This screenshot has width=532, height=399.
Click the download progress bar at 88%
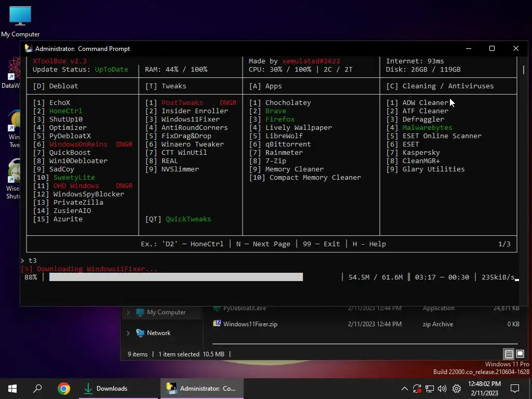click(x=176, y=277)
